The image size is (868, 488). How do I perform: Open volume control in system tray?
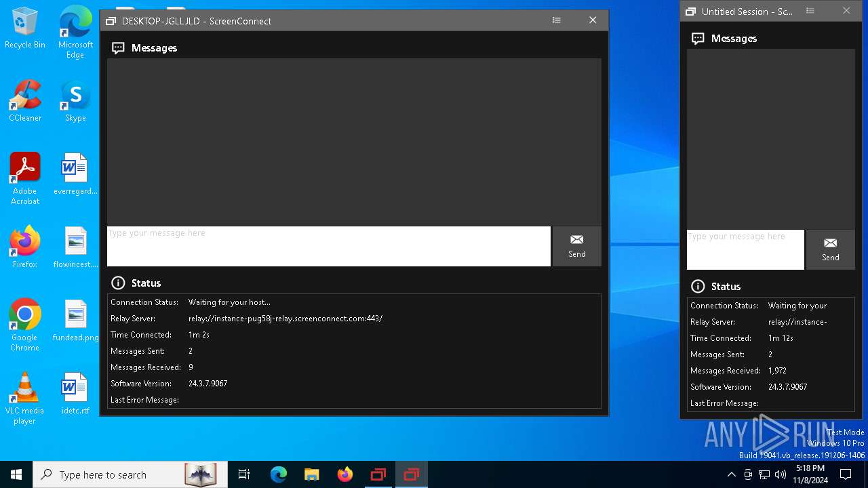pyautogui.click(x=781, y=474)
